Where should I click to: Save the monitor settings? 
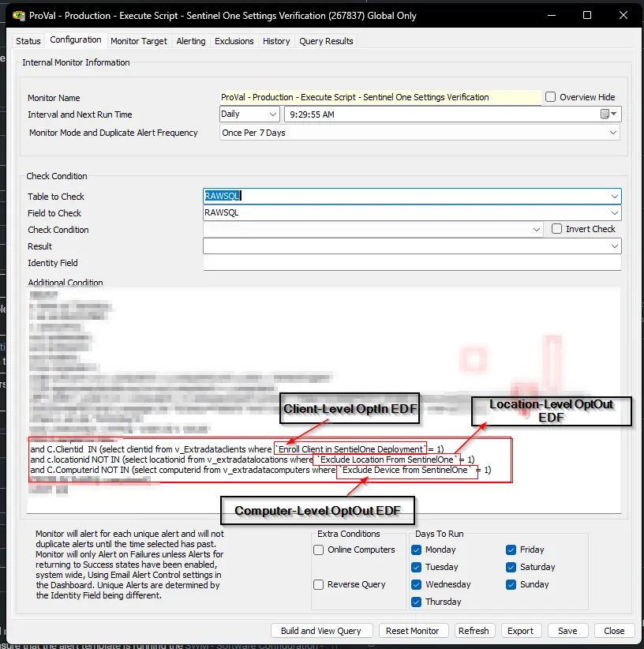pyautogui.click(x=567, y=631)
